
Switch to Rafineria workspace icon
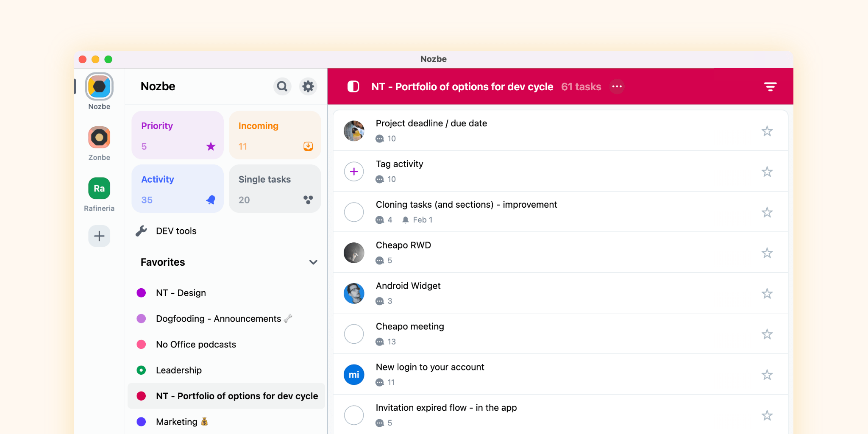tap(99, 188)
